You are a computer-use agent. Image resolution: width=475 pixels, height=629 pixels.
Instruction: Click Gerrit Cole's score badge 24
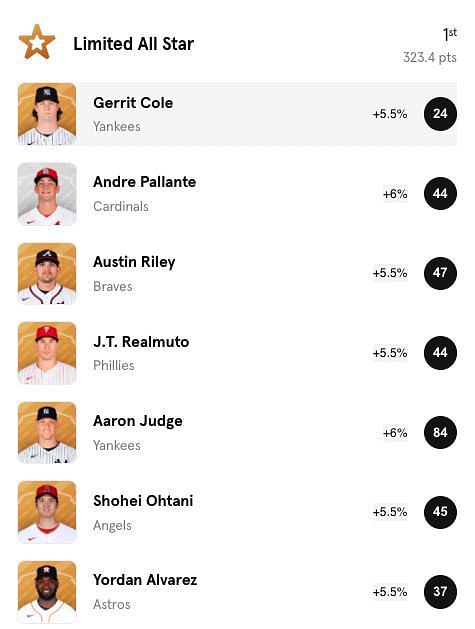coord(440,114)
